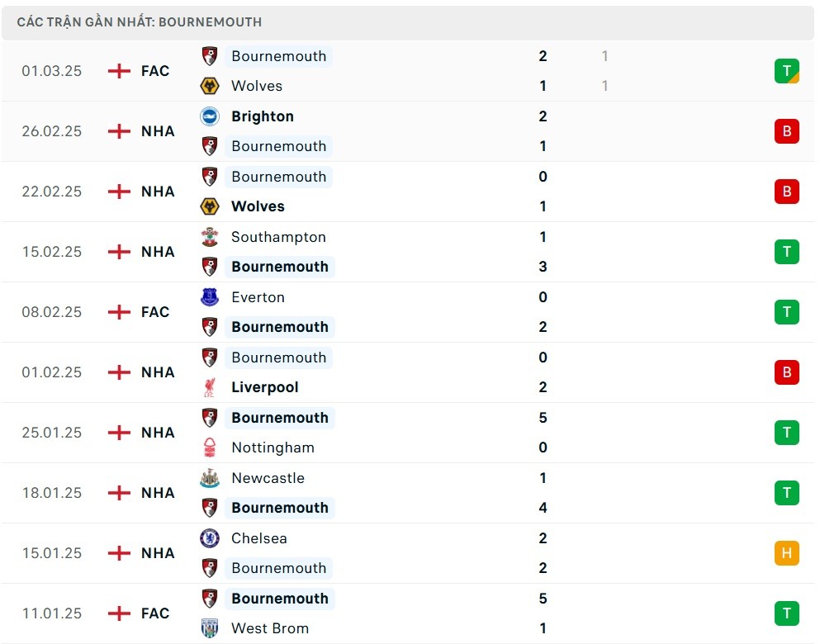Open FAC competition label on 11.01.25 row
This screenshot has width=820, height=644.
click(x=155, y=613)
